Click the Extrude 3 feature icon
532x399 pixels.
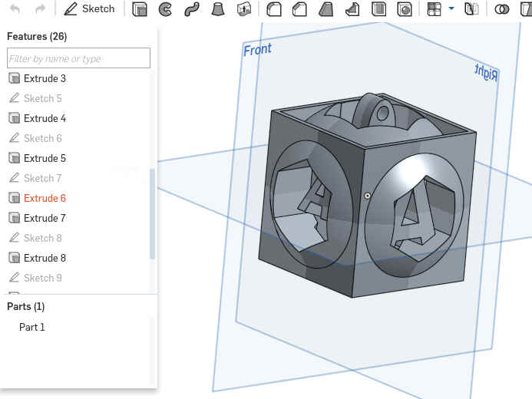14,78
